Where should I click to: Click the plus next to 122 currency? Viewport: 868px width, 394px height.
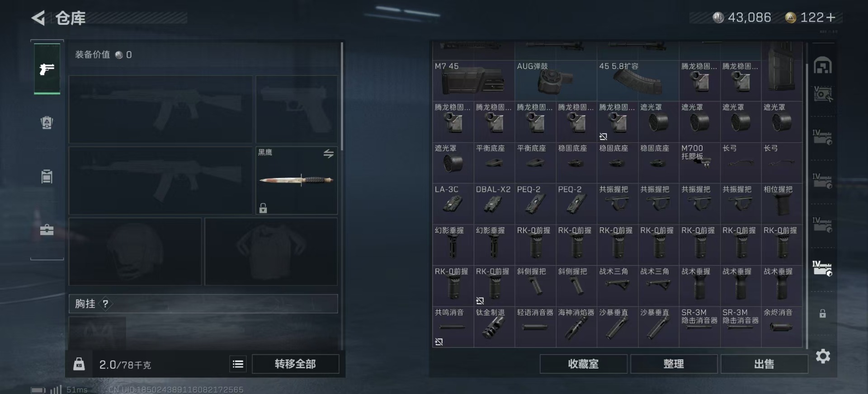click(830, 18)
